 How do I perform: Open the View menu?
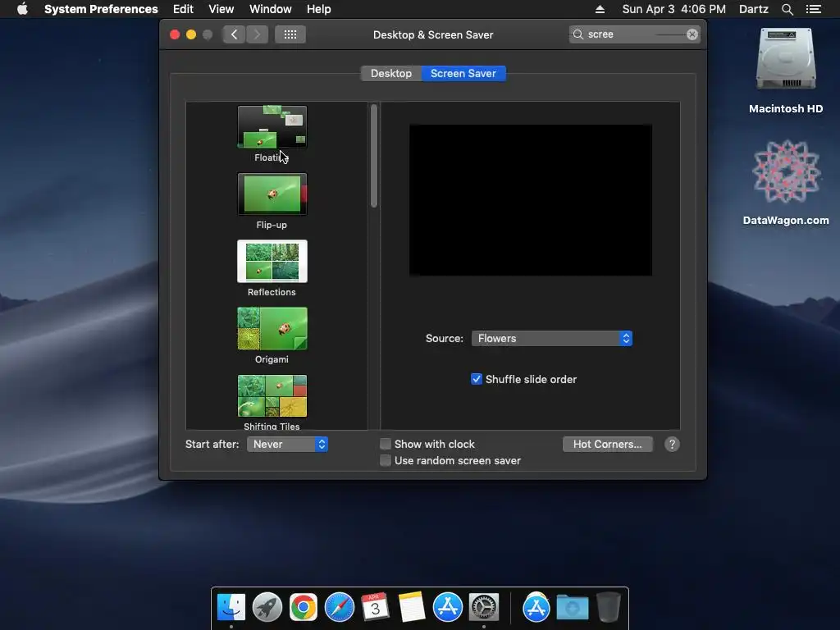coord(221,9)
